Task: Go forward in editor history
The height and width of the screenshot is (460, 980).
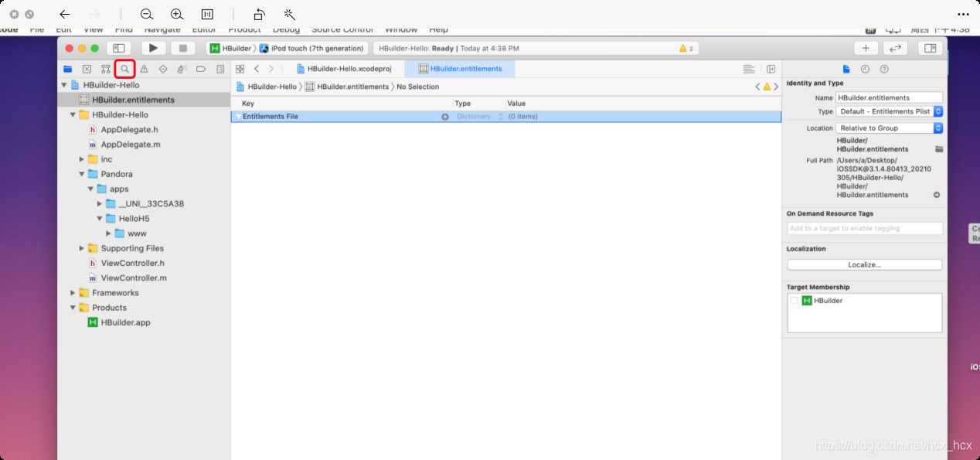Action: click(x=271, y=69)
